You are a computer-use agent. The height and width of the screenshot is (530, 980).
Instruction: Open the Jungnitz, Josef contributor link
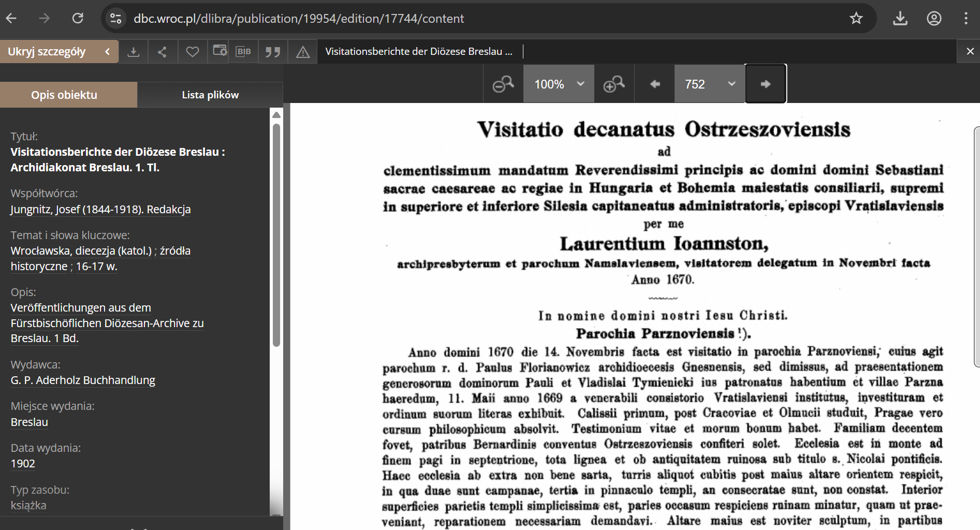100,209
